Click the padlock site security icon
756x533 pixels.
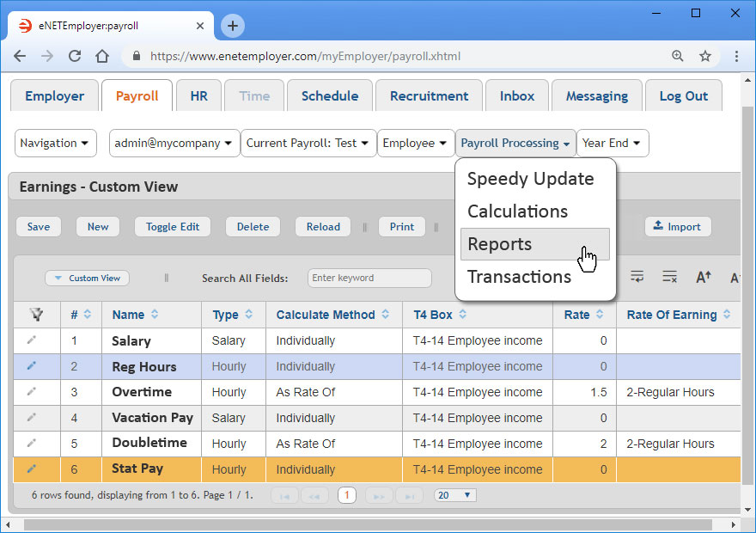coord(137,56)
